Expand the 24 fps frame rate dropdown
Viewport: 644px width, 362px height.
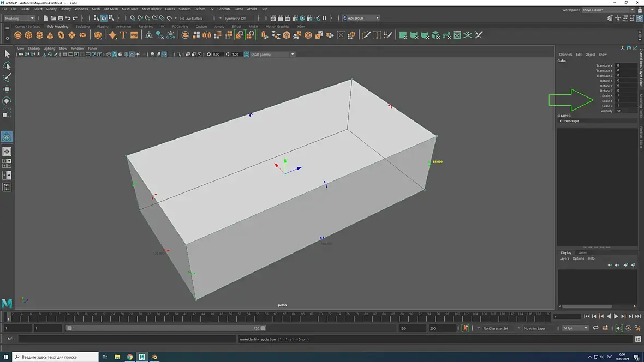[x=575, y=328]
